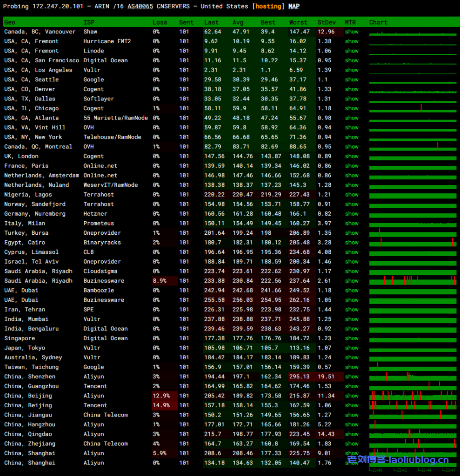The height and width of the screenshot is (476, 460).
Task: Show MTR for Riyadh Buzinessware row
Action: (x=352, y=281)
